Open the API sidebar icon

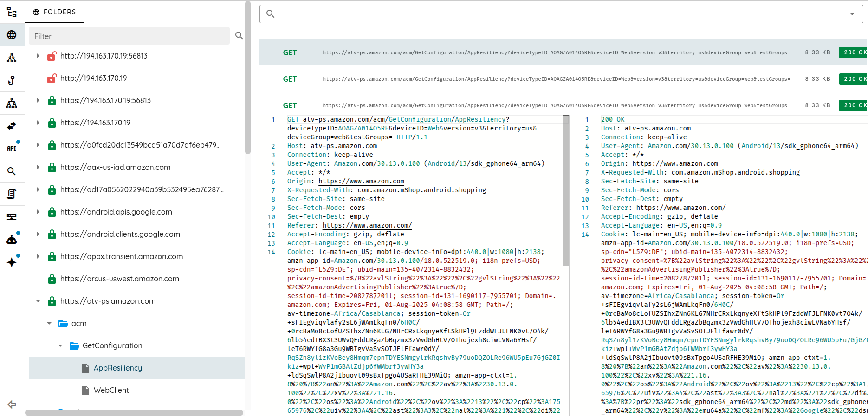[12, 149]
